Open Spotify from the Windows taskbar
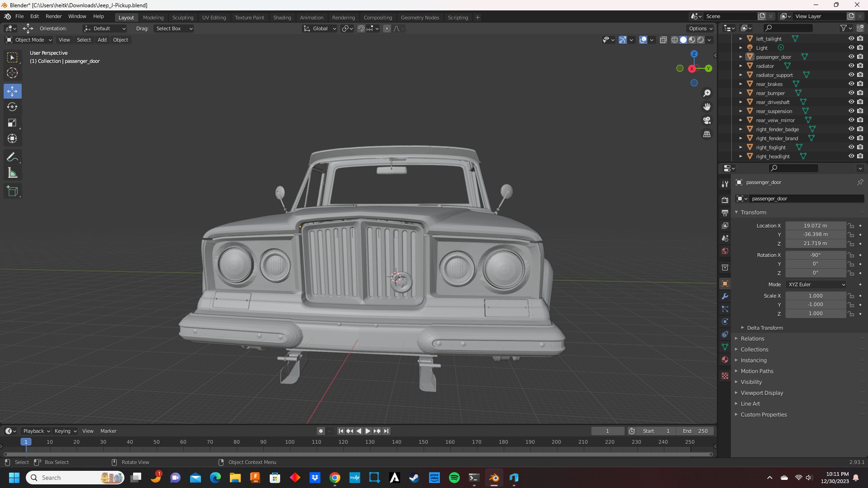The image size is (868, 488). pyautogui.click(x=454, y=478)
